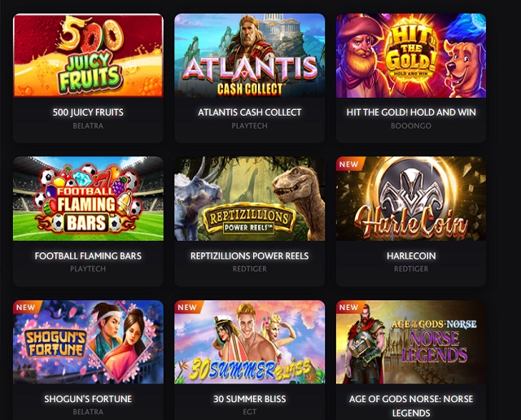
Task: Launch the HarleCoin game thumbnail
Action: (x=411, y=199)
